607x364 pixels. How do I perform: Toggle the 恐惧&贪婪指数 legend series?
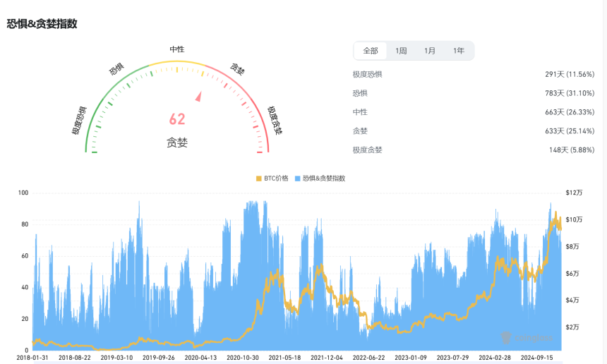pyautogui.click(x=320, y=178)
